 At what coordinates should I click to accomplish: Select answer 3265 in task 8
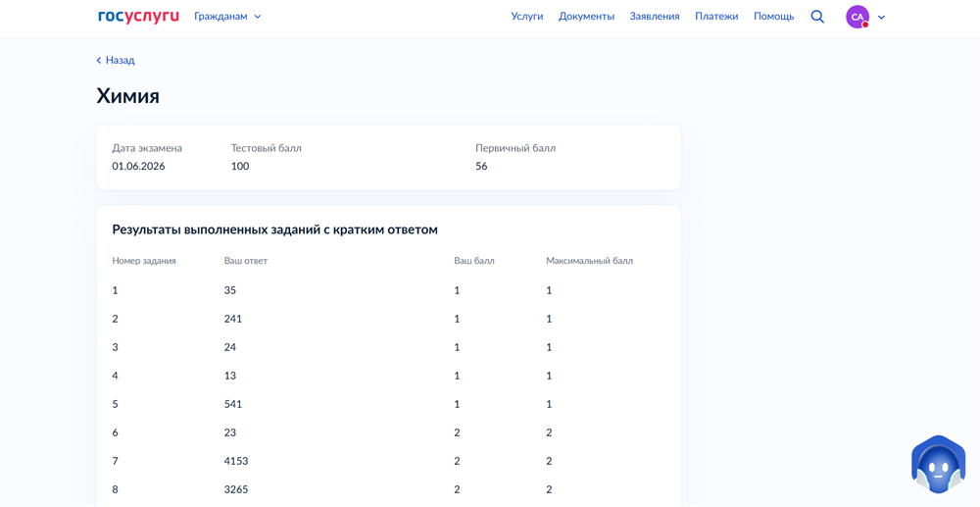coord(235,489)
